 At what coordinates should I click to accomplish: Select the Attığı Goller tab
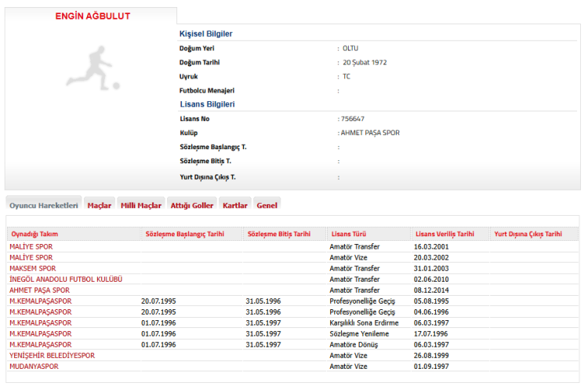point(192,206)
